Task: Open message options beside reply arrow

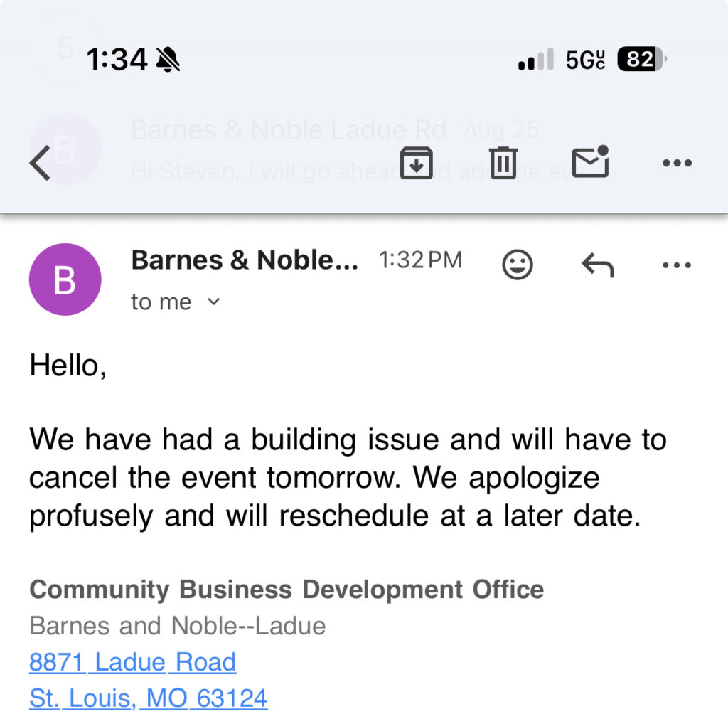Action: 676,266
